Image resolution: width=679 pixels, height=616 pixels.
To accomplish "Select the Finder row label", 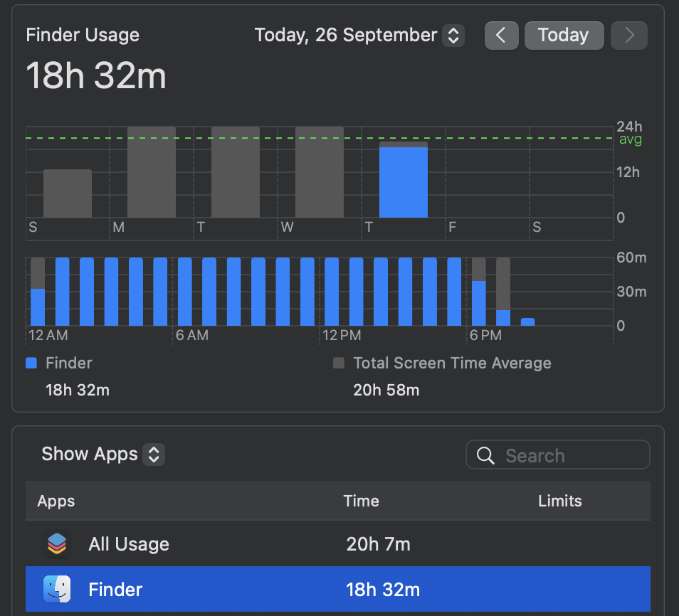I will click(115, 590).
